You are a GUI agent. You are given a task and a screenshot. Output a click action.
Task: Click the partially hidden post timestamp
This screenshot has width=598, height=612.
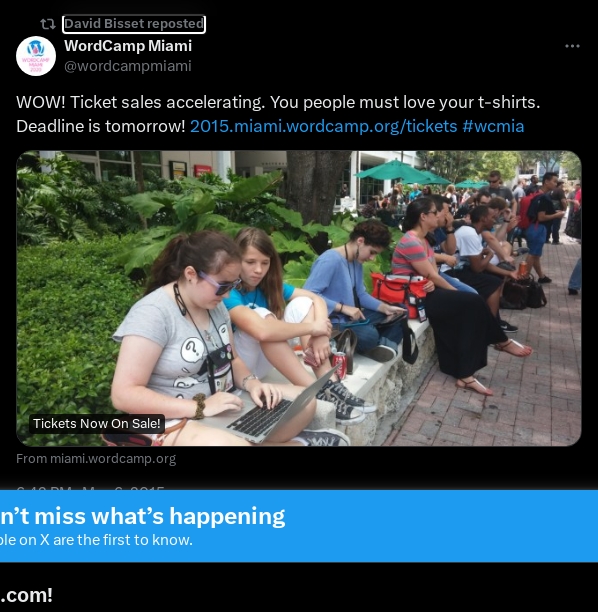(x=90, y=488)
